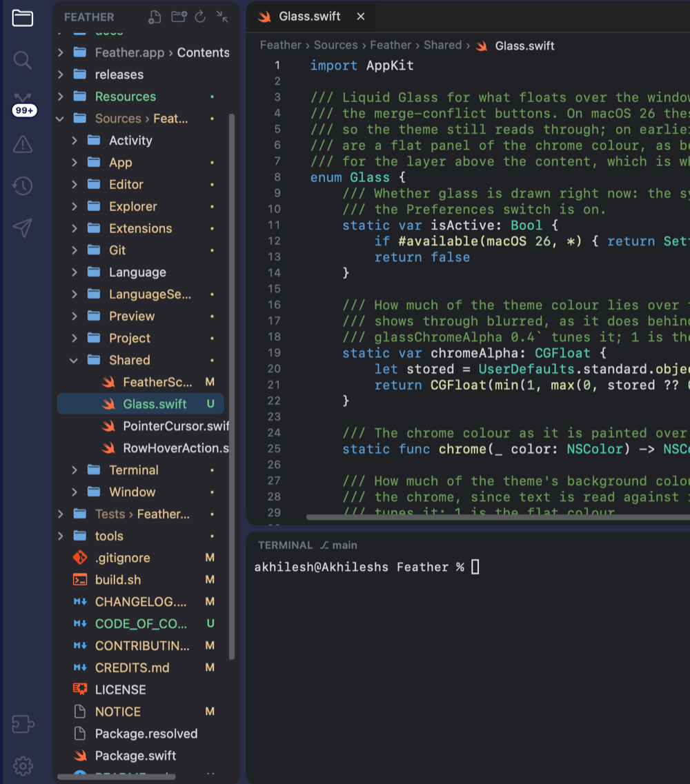Open the extensions puzzle sidebar icon
This screenshot has height=784, width=690.
point(23,723)
